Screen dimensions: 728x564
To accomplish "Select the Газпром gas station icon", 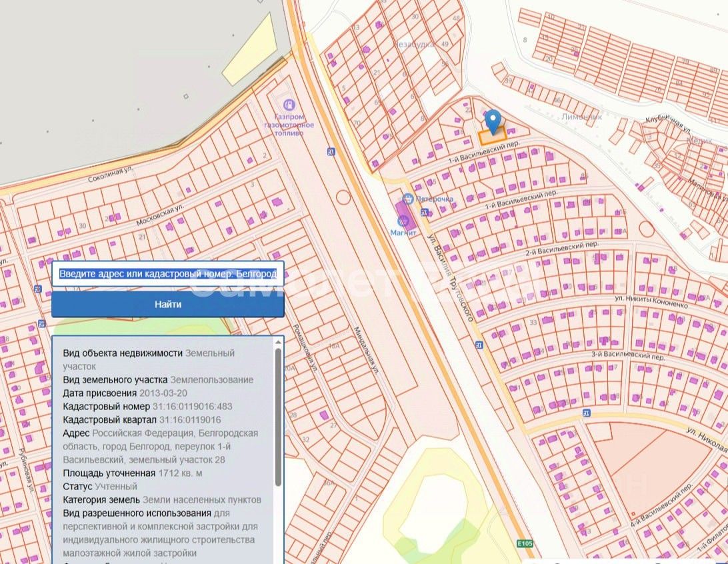I will pyautogui.click(x=289, y=105).
